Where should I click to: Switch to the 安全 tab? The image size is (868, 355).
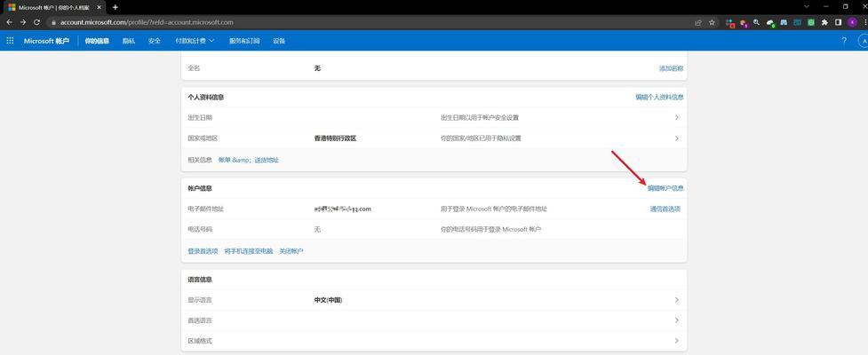[x=155, y=41]
